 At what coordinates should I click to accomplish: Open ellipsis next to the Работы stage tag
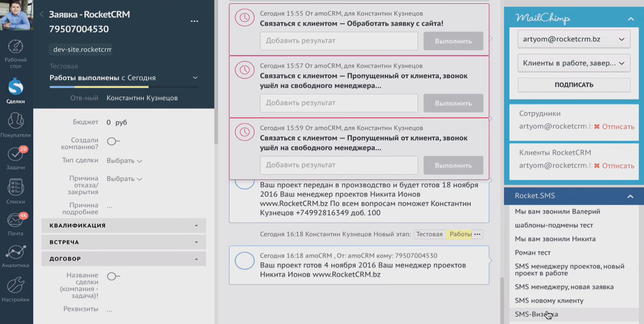[x=477, y=234]
